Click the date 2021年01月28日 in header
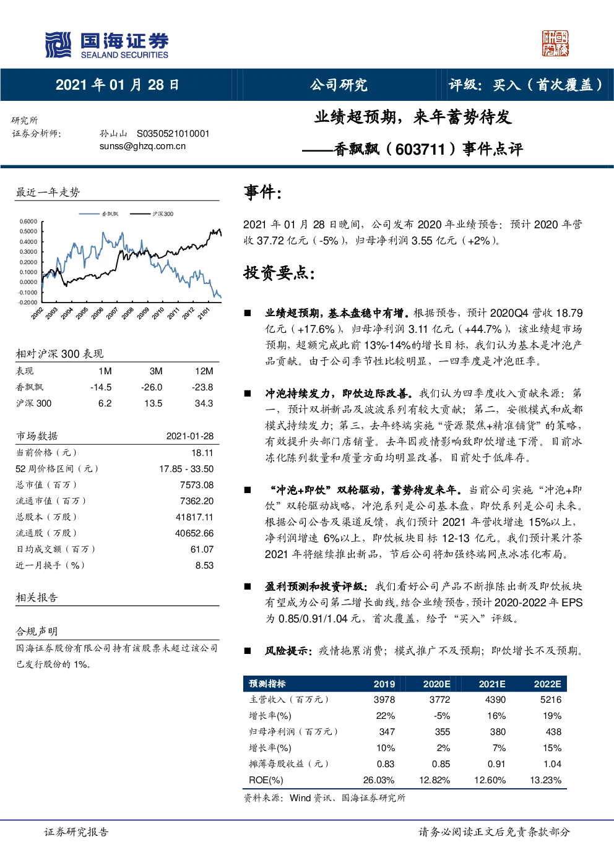 (x=118, y=85)
